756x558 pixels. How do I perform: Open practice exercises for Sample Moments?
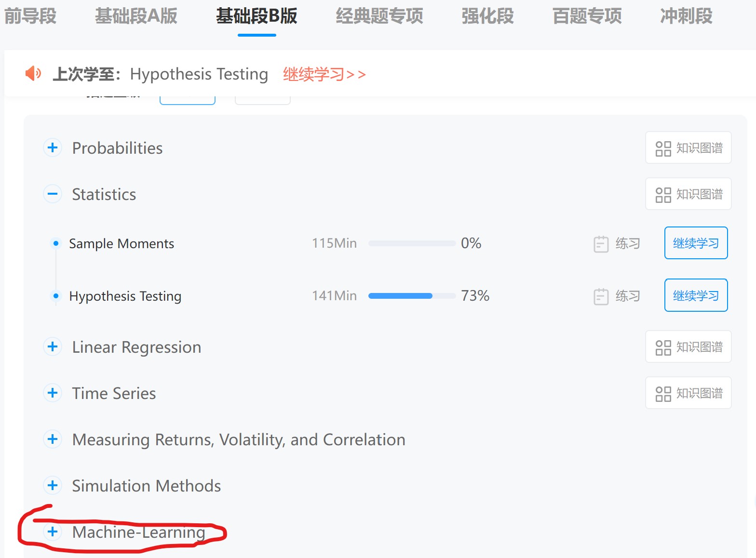coord(617,244)
